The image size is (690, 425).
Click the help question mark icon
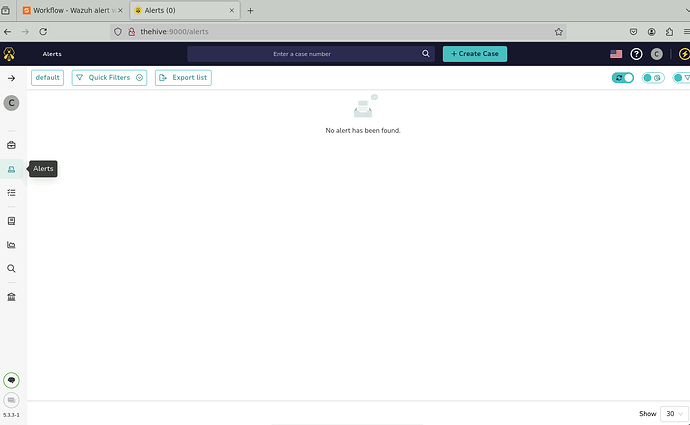click(636, 54)
